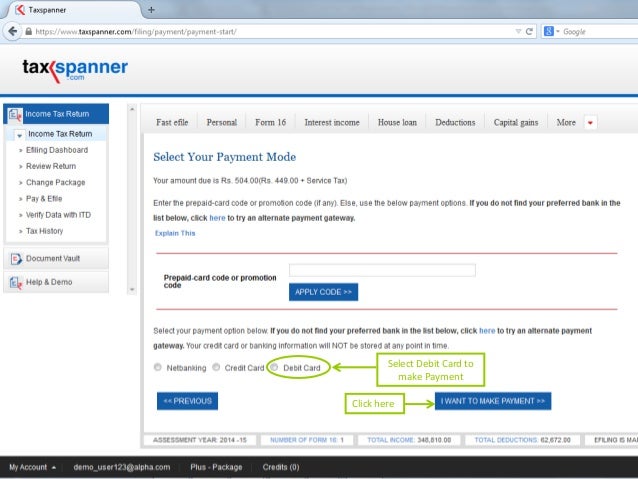
Task: Open Change Package in sidebar
Action: click(x=56, y=182)
